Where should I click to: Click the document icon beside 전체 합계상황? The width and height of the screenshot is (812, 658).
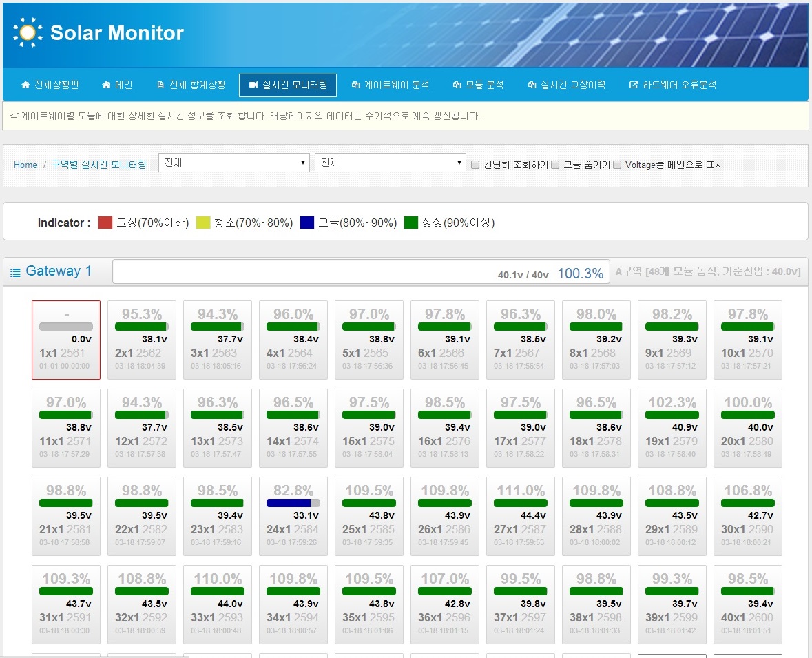pos(160,85)
